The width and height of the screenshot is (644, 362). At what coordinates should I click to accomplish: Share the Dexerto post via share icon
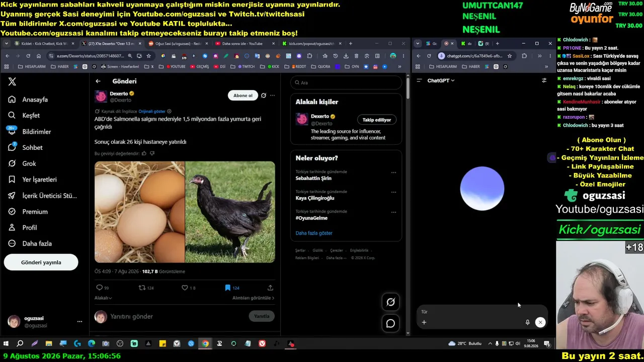(270, 288)
